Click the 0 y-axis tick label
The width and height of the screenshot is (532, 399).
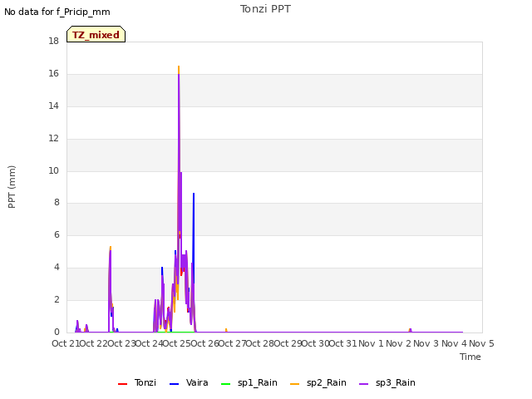[x=57, y=332]
